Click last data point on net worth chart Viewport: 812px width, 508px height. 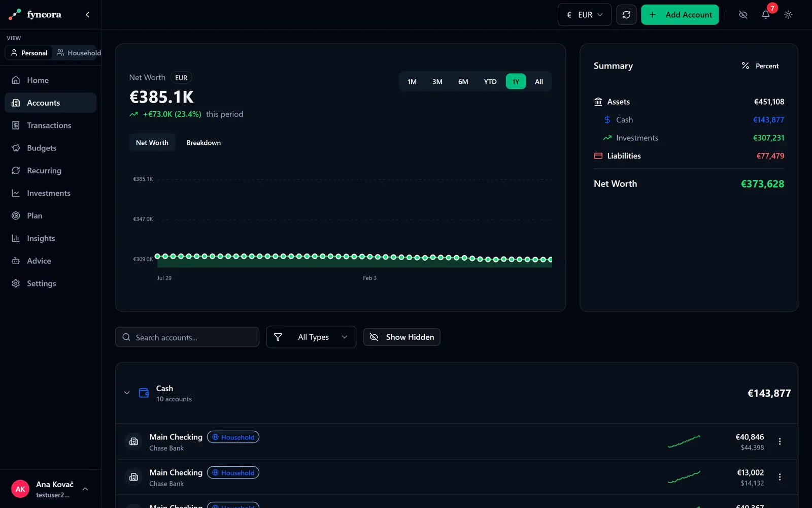pyautogui.click(x=551, y=260)
